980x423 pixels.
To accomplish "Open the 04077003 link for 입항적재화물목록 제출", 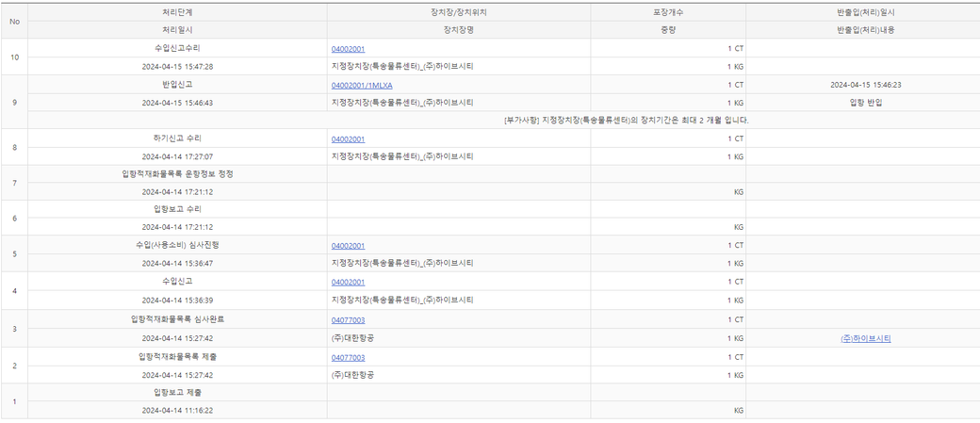I will point(348,357).
